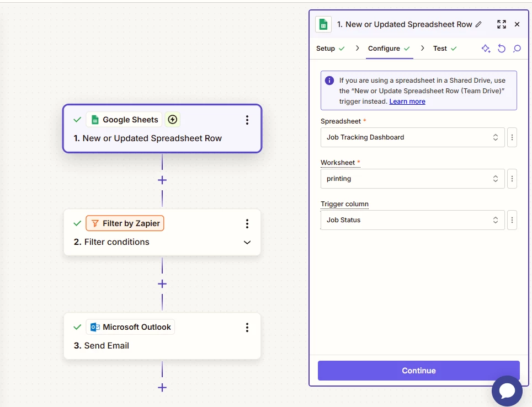Click the Continue button

pyautogui.click(x=419, y=371)
